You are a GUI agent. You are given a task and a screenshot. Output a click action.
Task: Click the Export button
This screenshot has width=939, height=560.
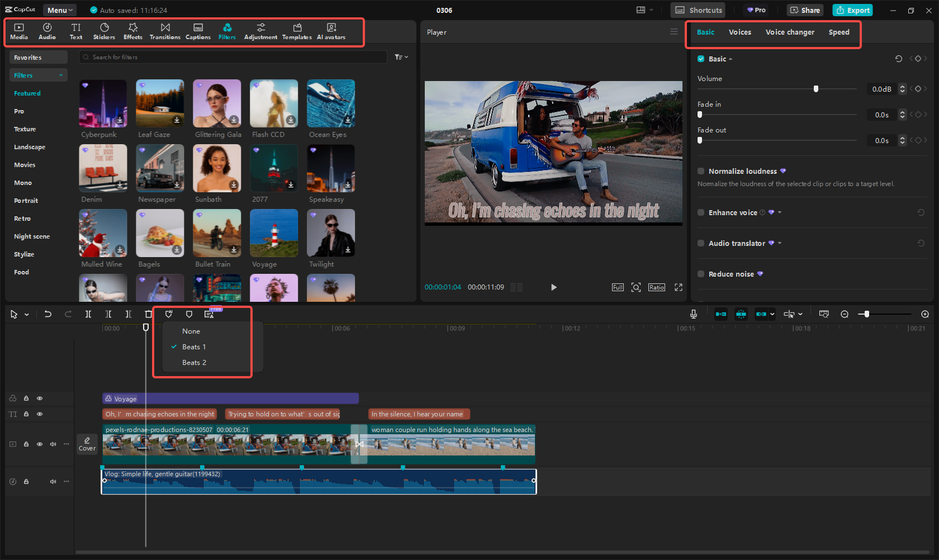tap(852, 10)
